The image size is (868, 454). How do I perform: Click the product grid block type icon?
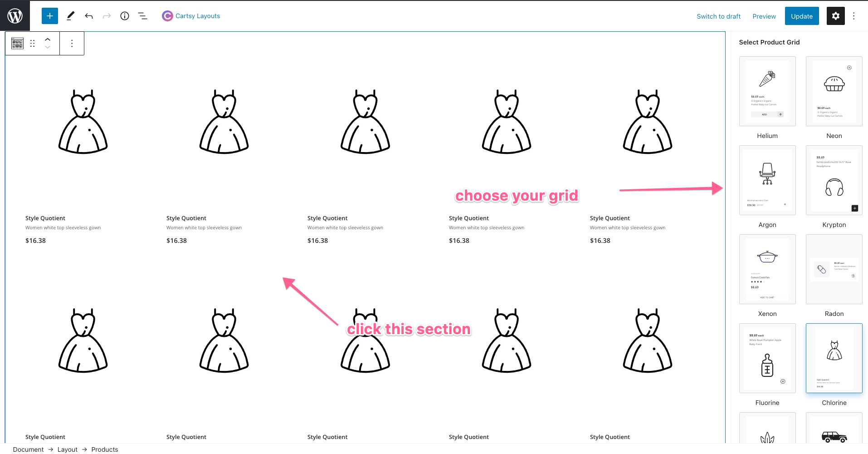(x=18, y=44)
